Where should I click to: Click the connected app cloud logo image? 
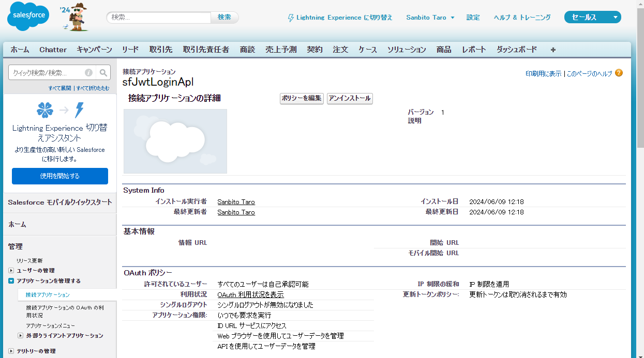click(175, 141)
